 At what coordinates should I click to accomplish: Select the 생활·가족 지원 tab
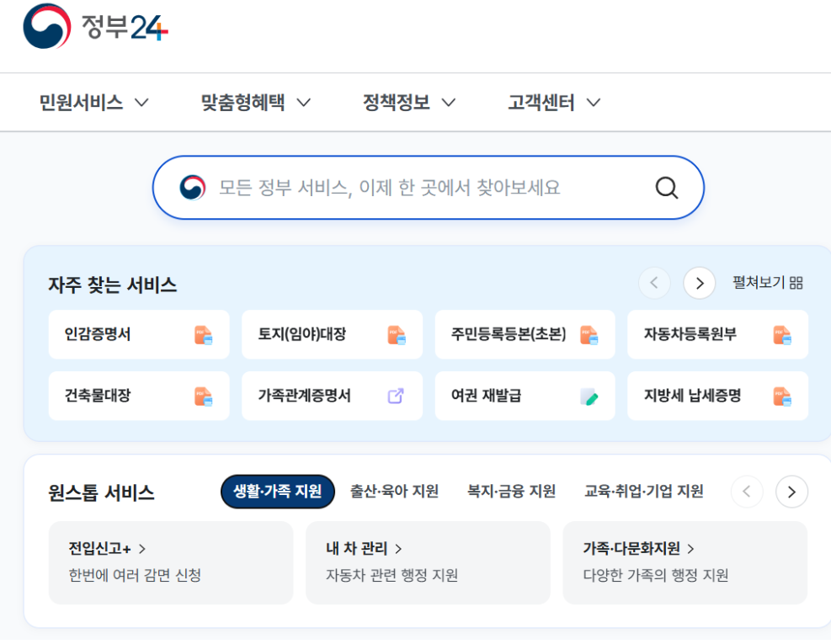(278, 492)
